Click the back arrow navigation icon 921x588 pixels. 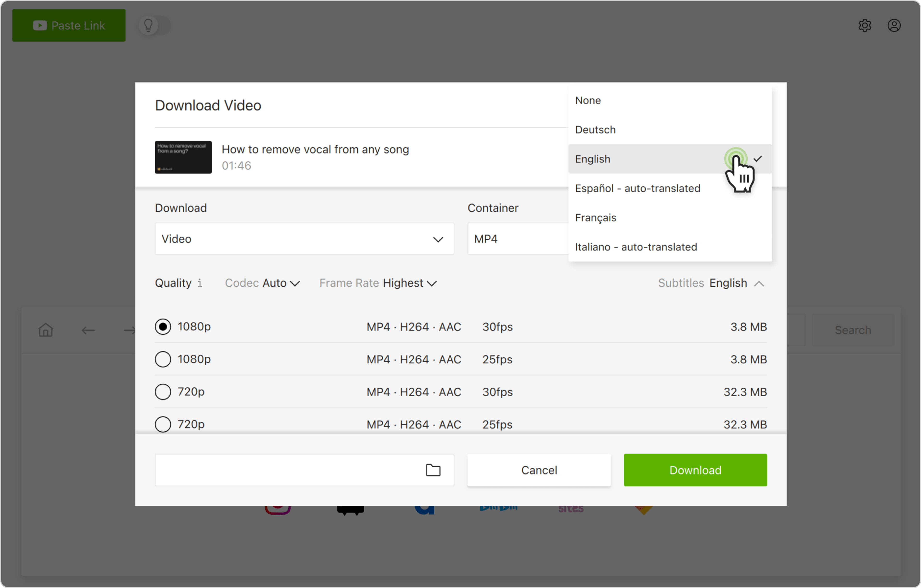[x=88, y=330]
